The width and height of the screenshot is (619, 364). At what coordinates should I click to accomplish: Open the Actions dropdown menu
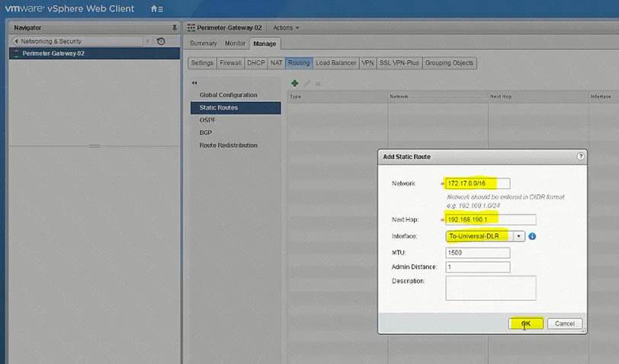coord(286,27)
